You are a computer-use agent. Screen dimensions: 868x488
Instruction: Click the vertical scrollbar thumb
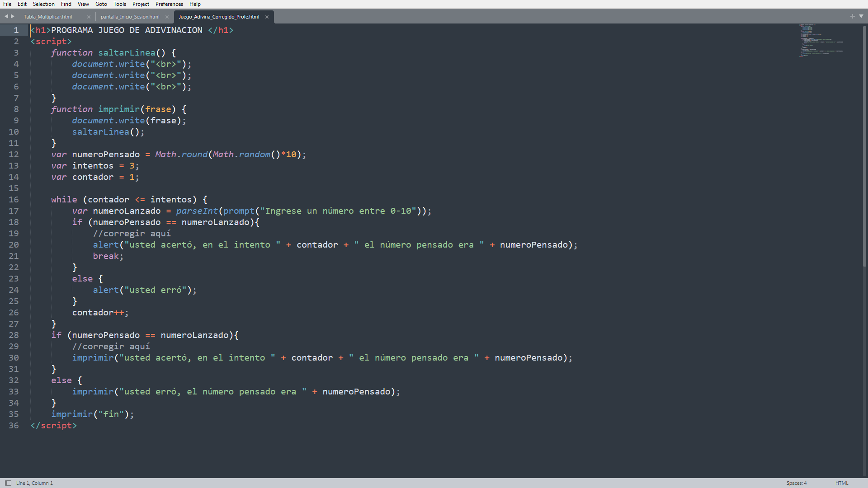864,145
